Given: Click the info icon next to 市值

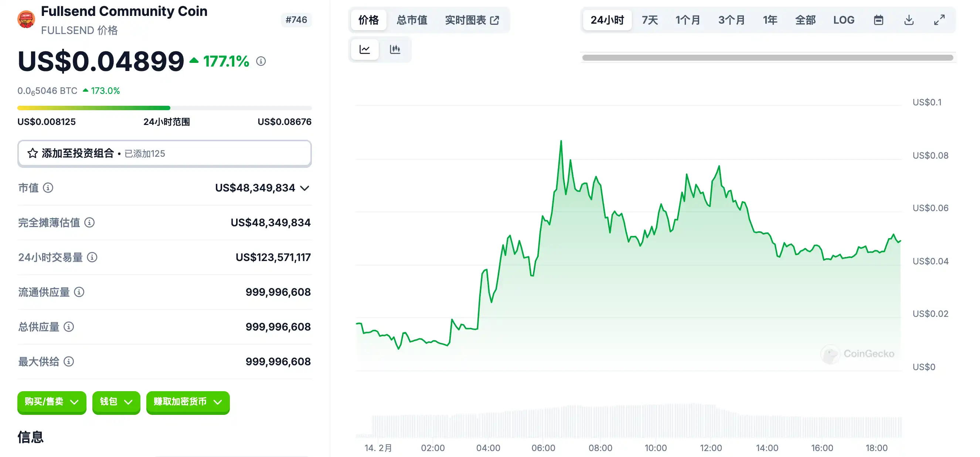Looking at the screenshot, I should tap(48, 187).
